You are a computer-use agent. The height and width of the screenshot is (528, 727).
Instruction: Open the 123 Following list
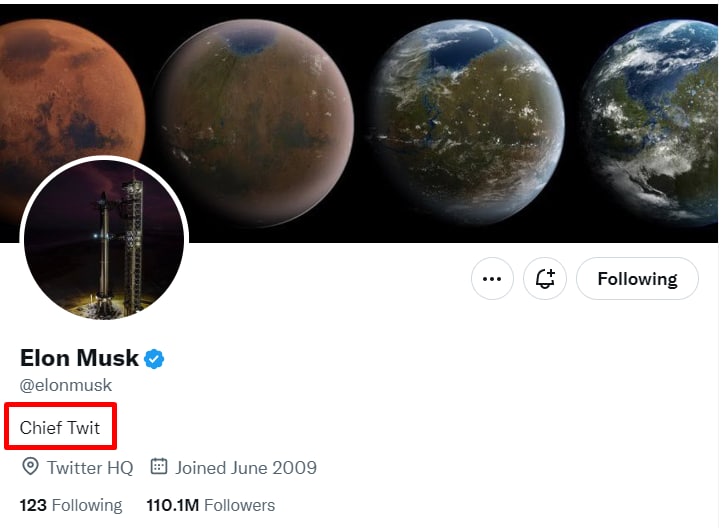coord(71,505)
